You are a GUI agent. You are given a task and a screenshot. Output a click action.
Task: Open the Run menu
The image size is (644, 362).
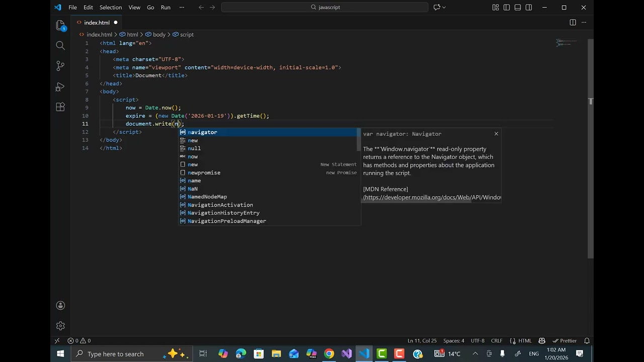click(166, 8)
